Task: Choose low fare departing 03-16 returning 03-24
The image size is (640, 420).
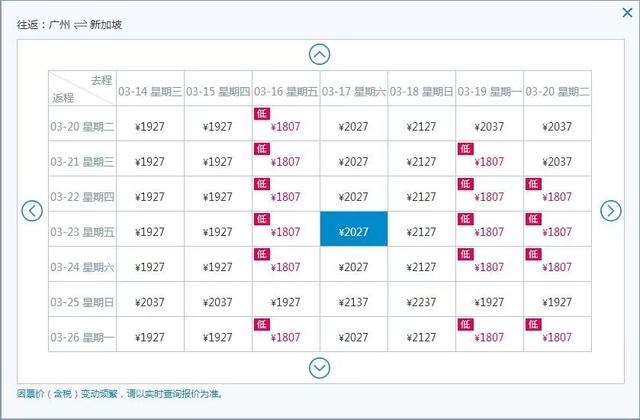Action: tap(286, 264)
